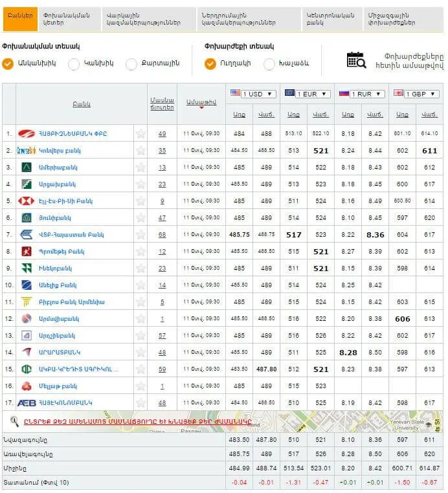
Task: Mark Ամերիաբանկ as favorite via star
Action: [x=140, y=168]
